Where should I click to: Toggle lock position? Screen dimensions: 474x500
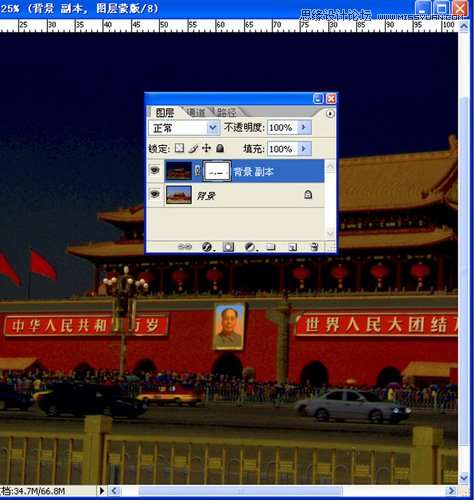tap(206, 148)
